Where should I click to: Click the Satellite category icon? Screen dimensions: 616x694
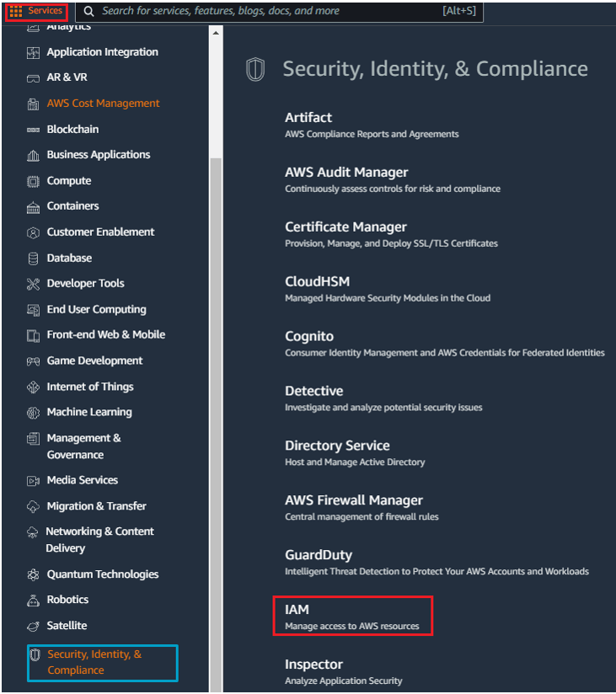coord(33,627)
